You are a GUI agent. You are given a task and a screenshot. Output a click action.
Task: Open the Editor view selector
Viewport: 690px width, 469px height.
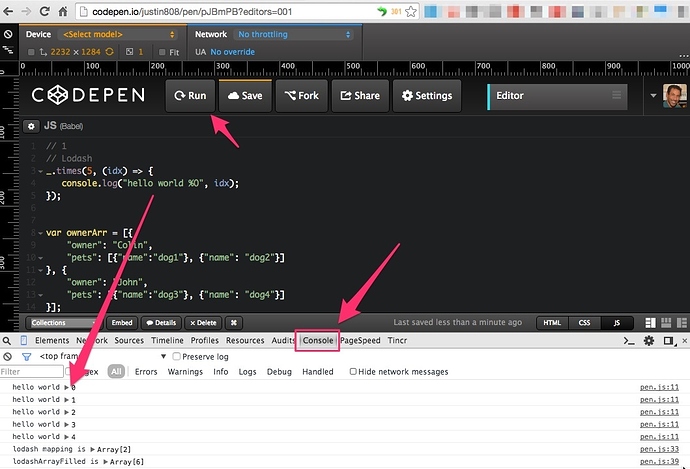click(x=557, y=96)
